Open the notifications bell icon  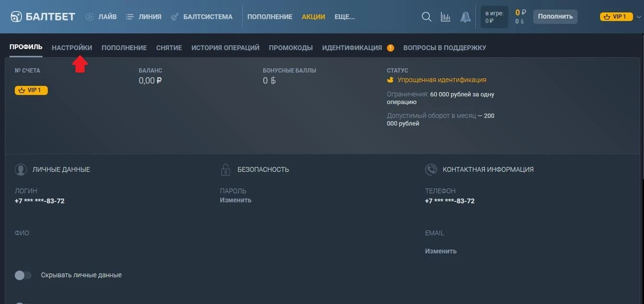point(465,17)
